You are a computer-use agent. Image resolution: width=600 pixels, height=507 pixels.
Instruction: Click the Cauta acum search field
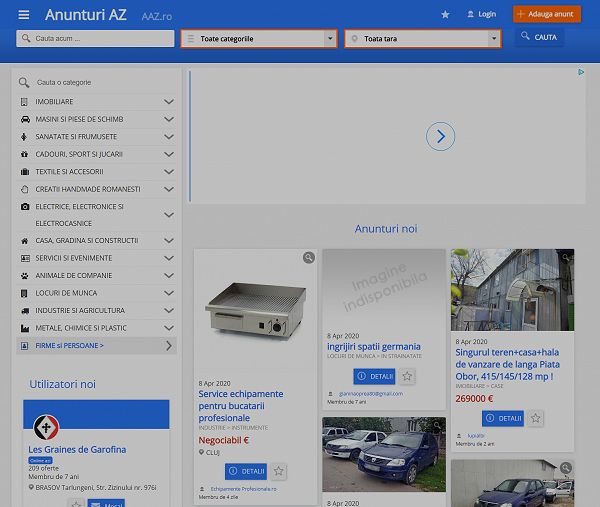click(96, 39)
